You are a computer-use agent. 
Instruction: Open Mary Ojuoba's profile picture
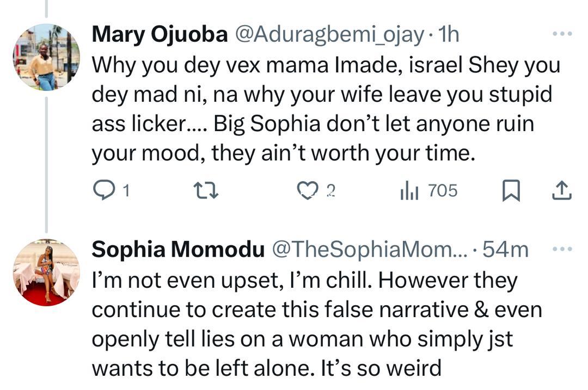point(46,57)
